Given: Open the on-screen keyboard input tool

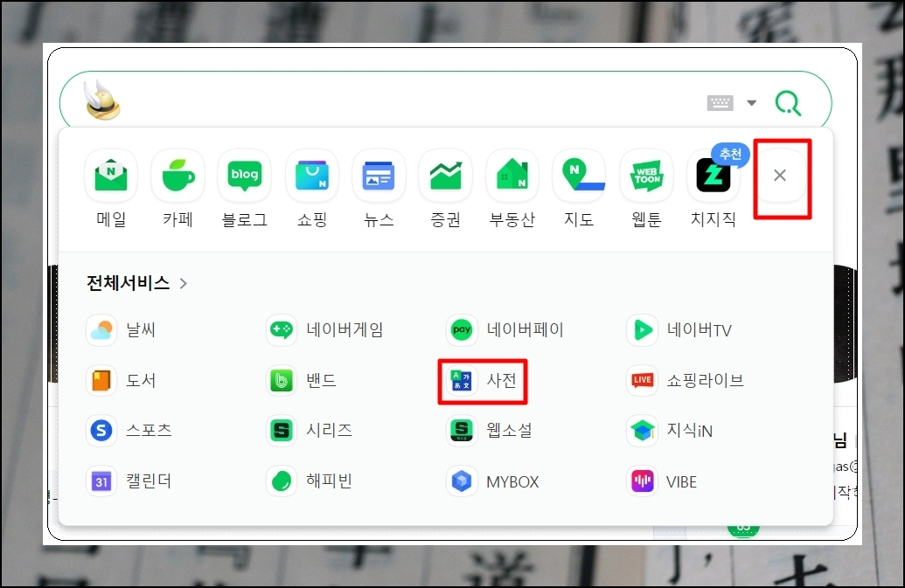Looking at the screenshot, I should 721,103.
